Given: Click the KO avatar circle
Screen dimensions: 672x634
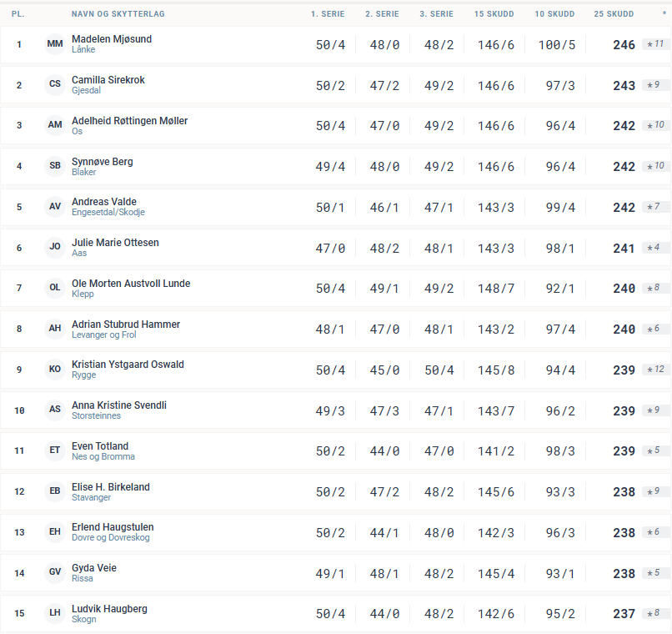Looking at the screenshot, I should 55,370.
